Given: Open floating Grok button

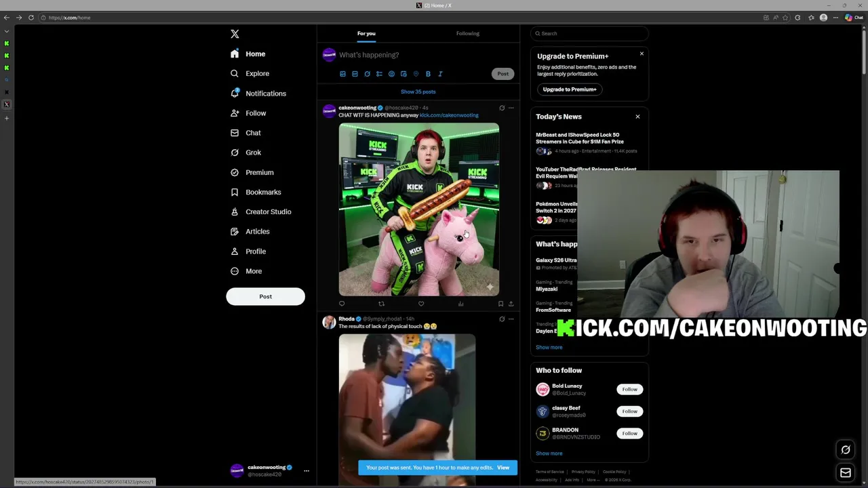Looking at the screenshot, I should pyautogui.click(x=846, y=449).
